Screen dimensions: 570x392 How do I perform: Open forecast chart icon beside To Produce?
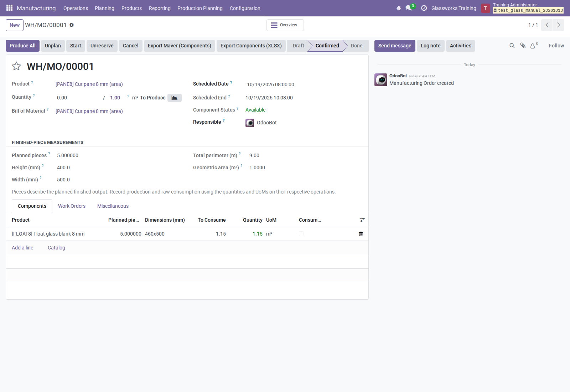tap(175, 98)
